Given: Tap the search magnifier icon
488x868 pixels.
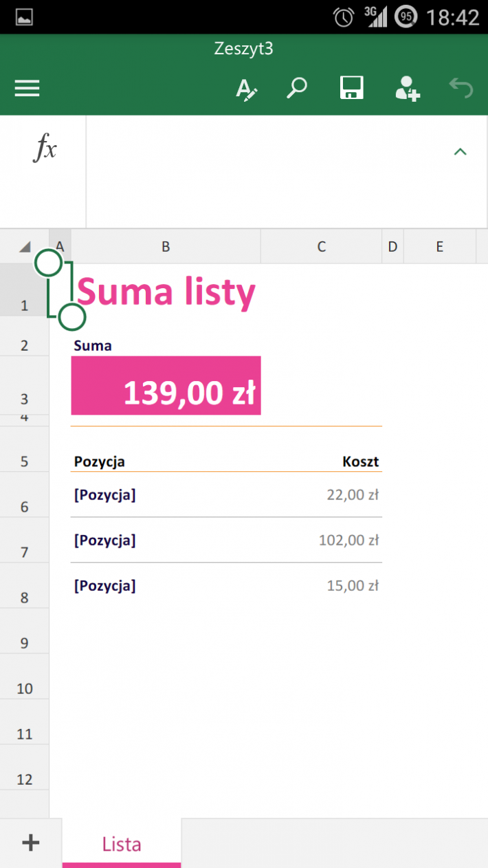Looking at the screenshot, I should click(x=297, y=88).
